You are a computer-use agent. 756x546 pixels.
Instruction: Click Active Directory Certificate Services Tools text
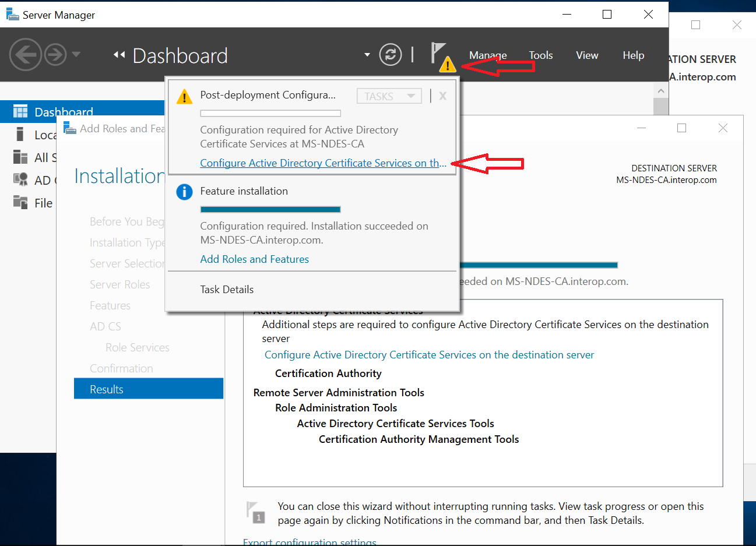pos(395,424)
